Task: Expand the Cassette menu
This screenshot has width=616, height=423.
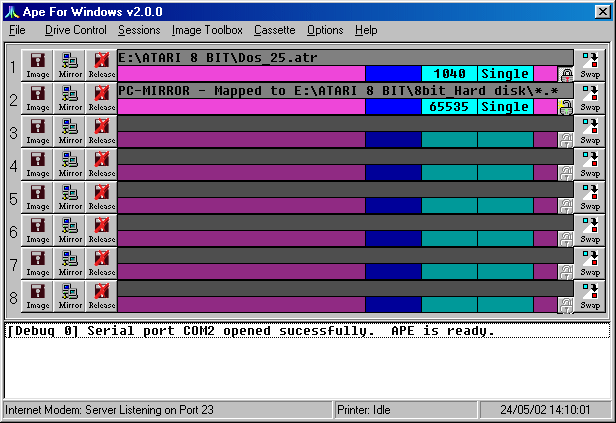Action: coord(274,31)
